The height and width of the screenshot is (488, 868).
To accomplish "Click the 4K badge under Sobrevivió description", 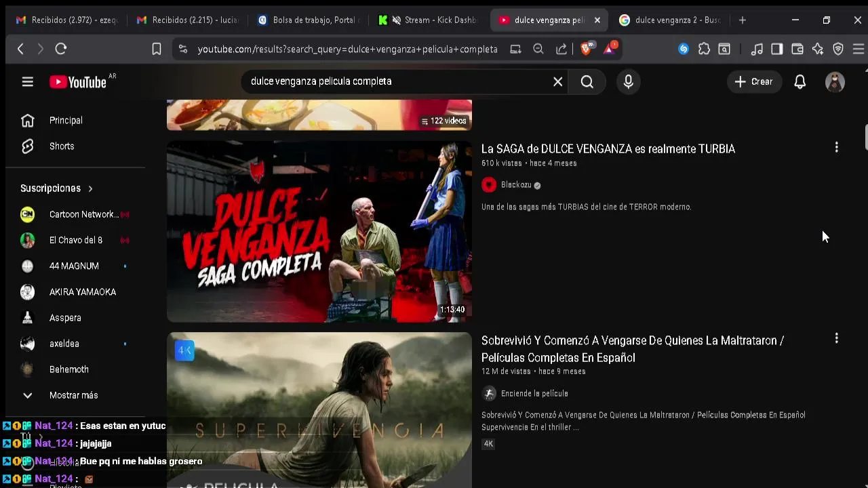I will 488,444.
